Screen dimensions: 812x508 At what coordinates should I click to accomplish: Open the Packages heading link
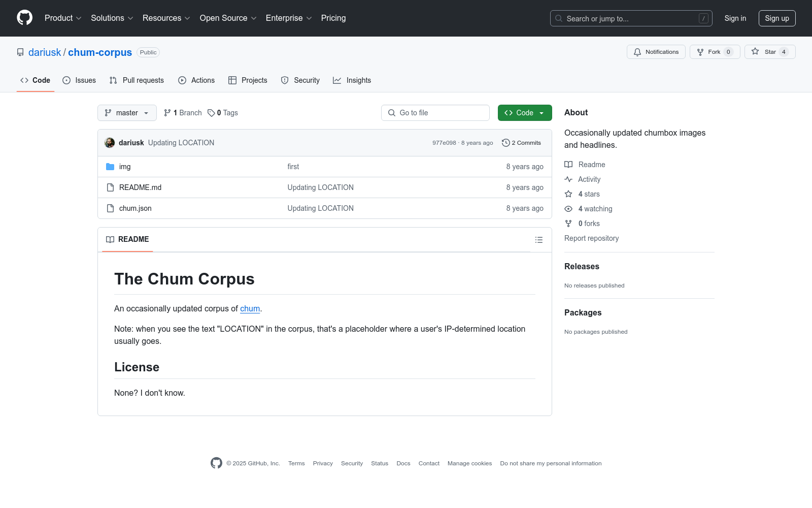pyautogui.click(x=583, y=313)
